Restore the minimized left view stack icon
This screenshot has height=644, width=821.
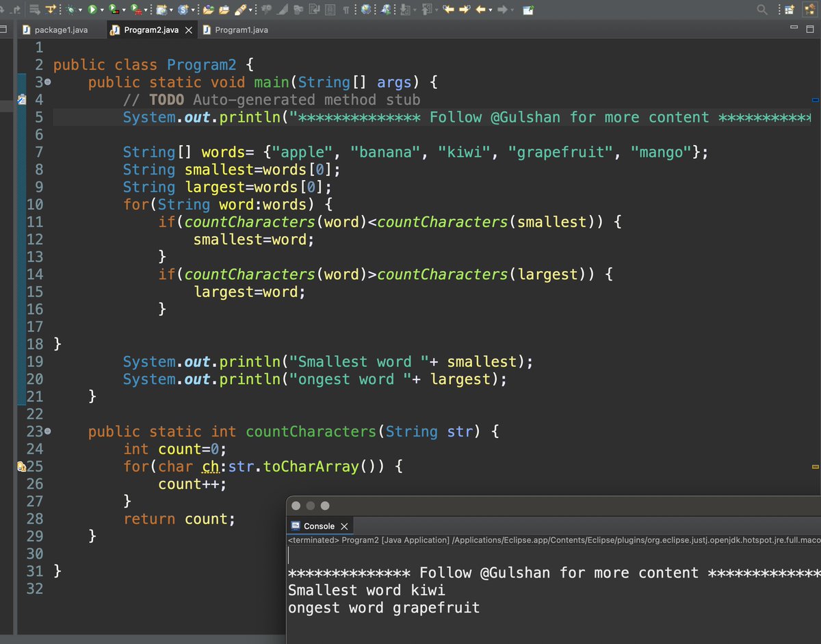(3, 29)
